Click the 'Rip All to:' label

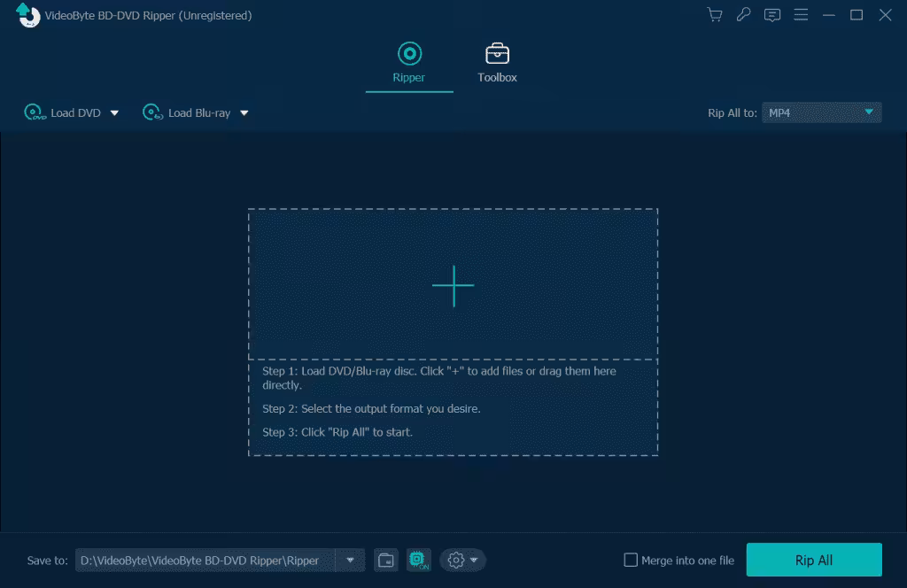tap(733, 113)
